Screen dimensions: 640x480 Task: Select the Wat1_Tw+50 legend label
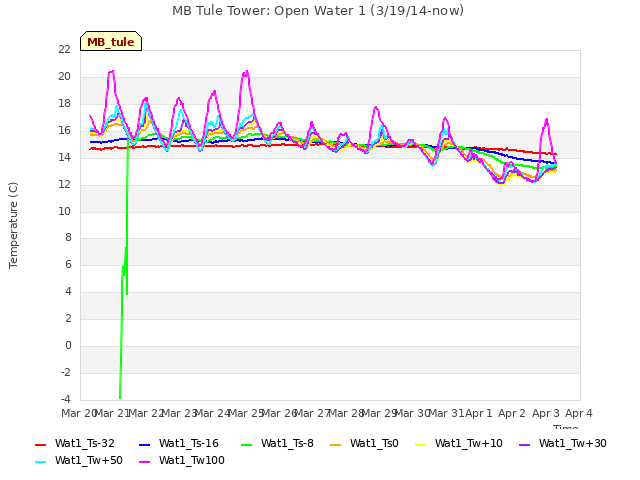(89, 461)
